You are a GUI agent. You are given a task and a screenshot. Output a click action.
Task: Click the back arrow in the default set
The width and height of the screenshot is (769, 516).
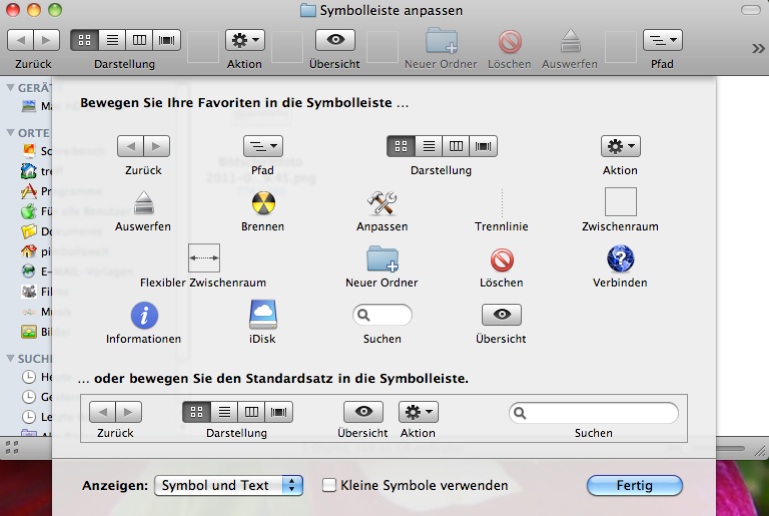tap(103, 412)
